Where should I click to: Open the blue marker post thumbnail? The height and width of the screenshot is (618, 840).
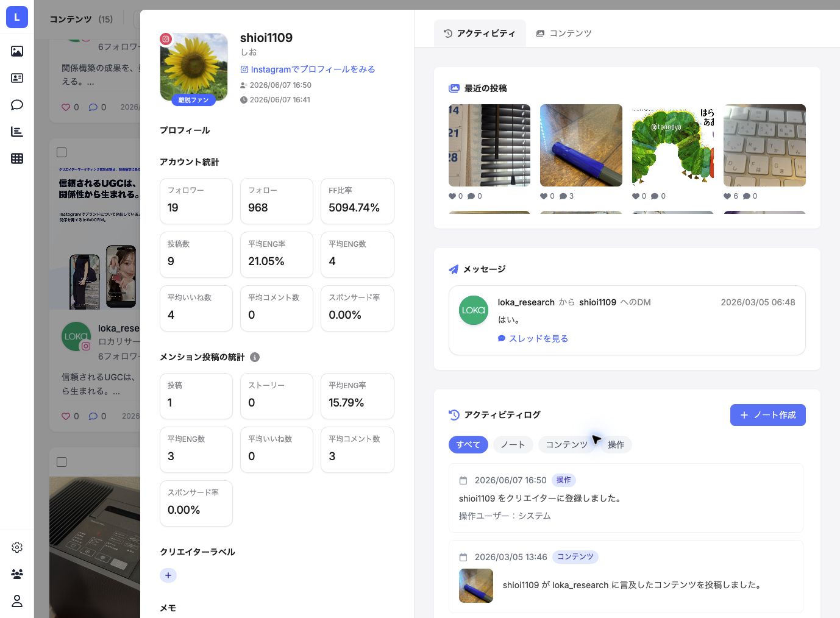[581, 145]
